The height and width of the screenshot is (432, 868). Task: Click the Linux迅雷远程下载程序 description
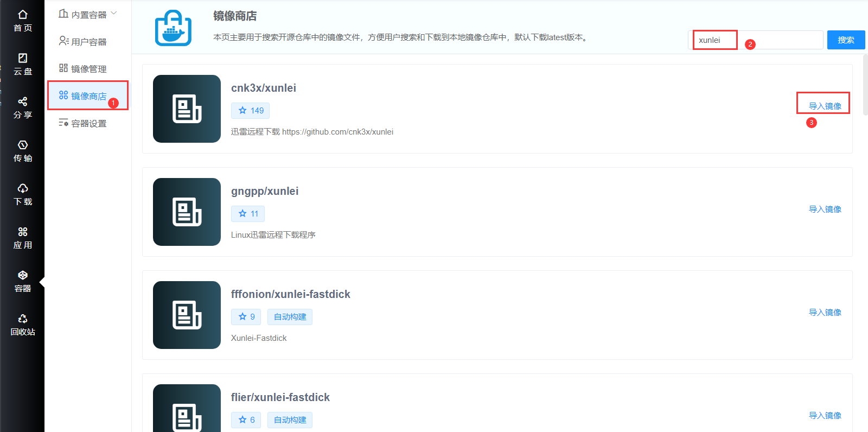273,235
